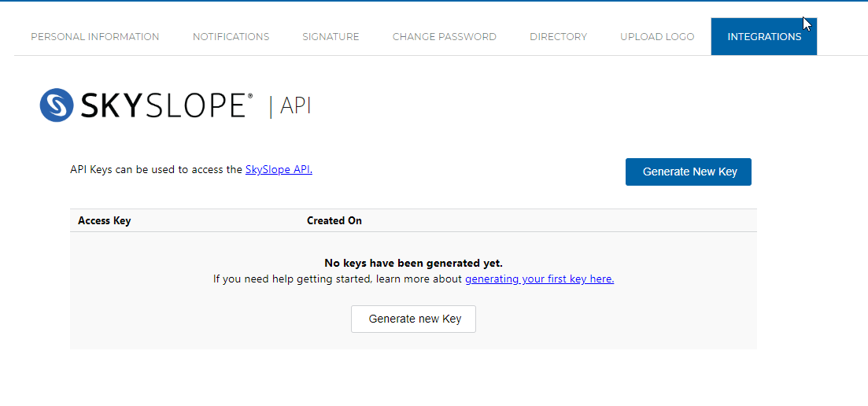
Task: Follow the SkySlope API link
Action: pyautogui.click(x=278, y=169)
